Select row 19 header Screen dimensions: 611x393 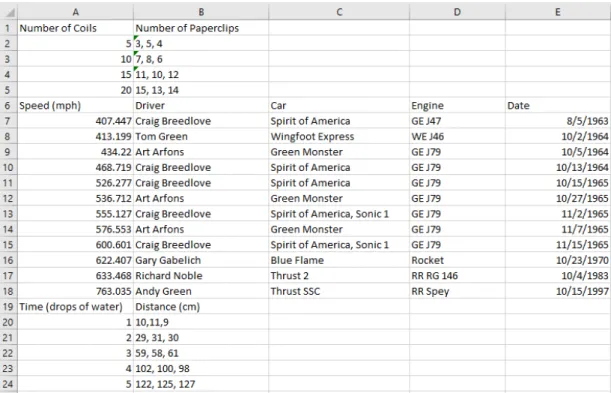click(8, 307)
